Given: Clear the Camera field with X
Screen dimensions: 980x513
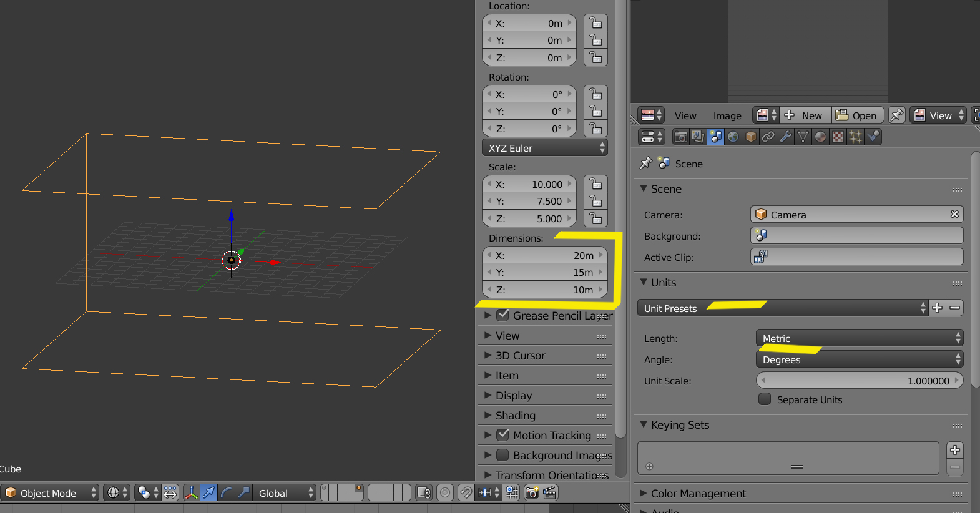Looking at the screenshot, I should (954, 214).
